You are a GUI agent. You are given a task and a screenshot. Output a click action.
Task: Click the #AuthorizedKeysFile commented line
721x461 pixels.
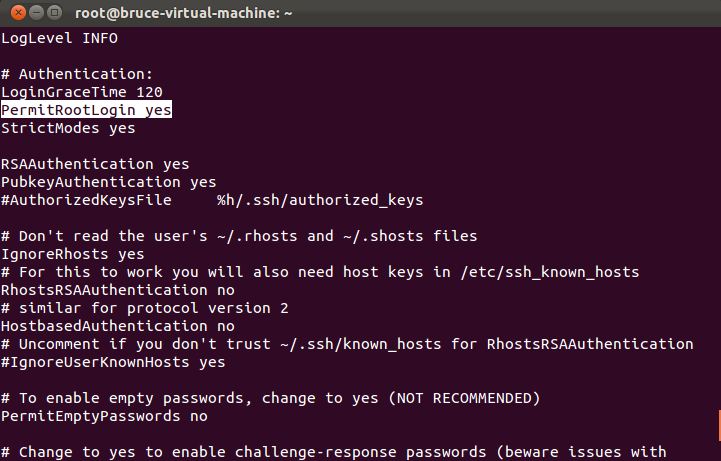(x=212, y=200)
